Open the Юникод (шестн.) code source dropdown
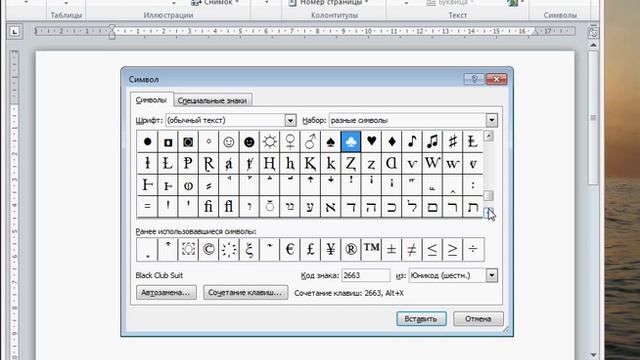The width and height of the screenshot is (640, 360). coord(492,276)
